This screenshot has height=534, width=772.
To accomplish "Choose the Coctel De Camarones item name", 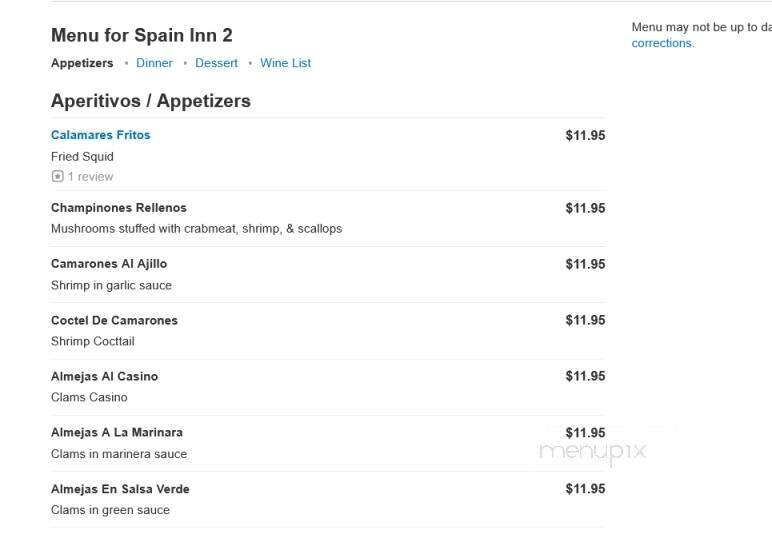I will pyautogui.click(x=114, y=320).
